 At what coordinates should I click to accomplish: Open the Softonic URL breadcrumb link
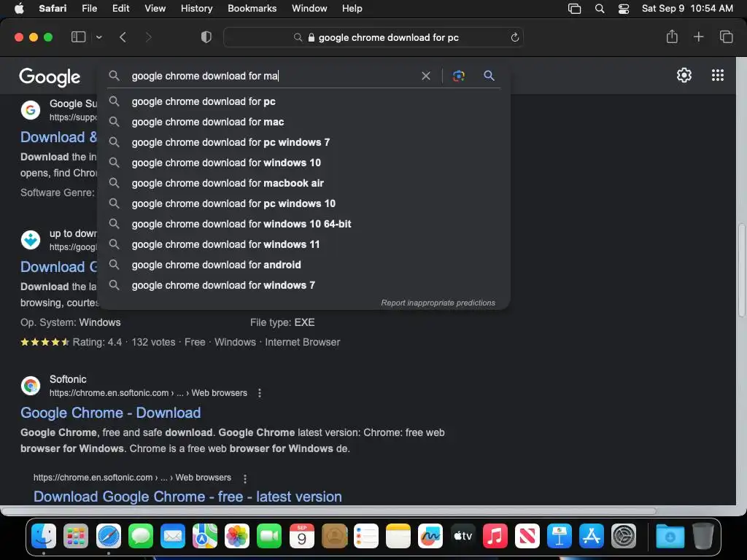click(x=148, y=393)
